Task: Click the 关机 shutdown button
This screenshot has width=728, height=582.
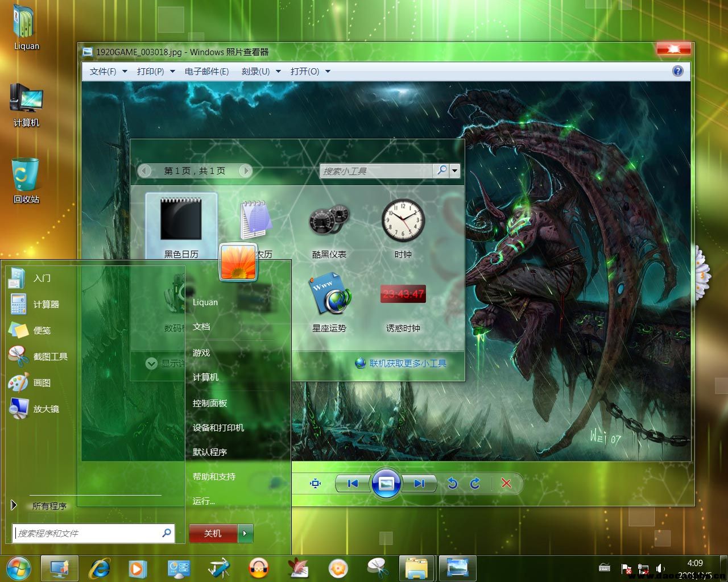Action: pos(213,533)
